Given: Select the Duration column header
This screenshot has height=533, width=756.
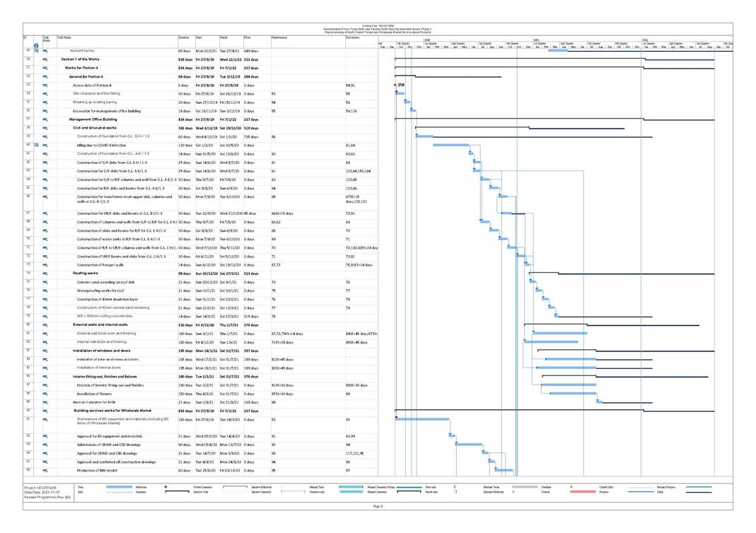Looking at the screenshot, I should pyautogui.click(x=185, y=36).
